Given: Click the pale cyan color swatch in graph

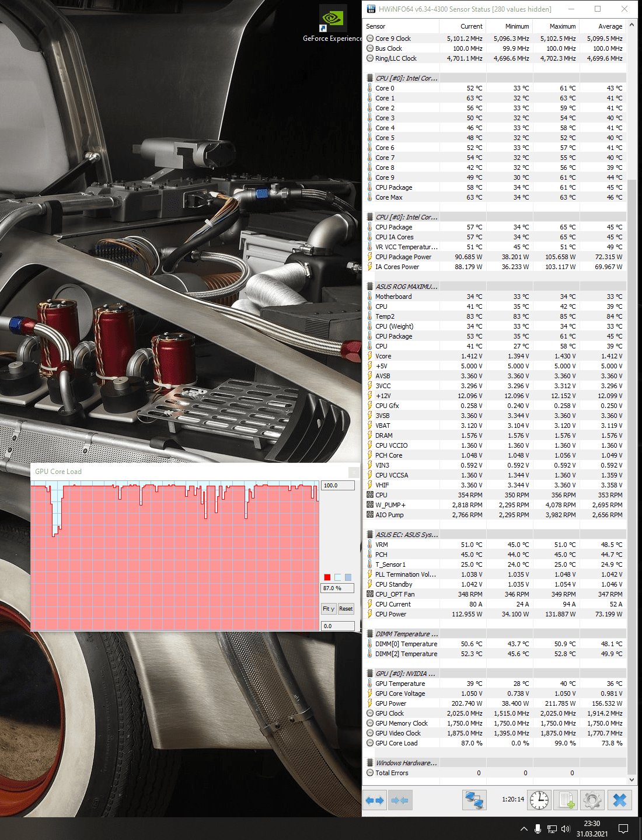Looking at the screenshot, I should [338, 577].
